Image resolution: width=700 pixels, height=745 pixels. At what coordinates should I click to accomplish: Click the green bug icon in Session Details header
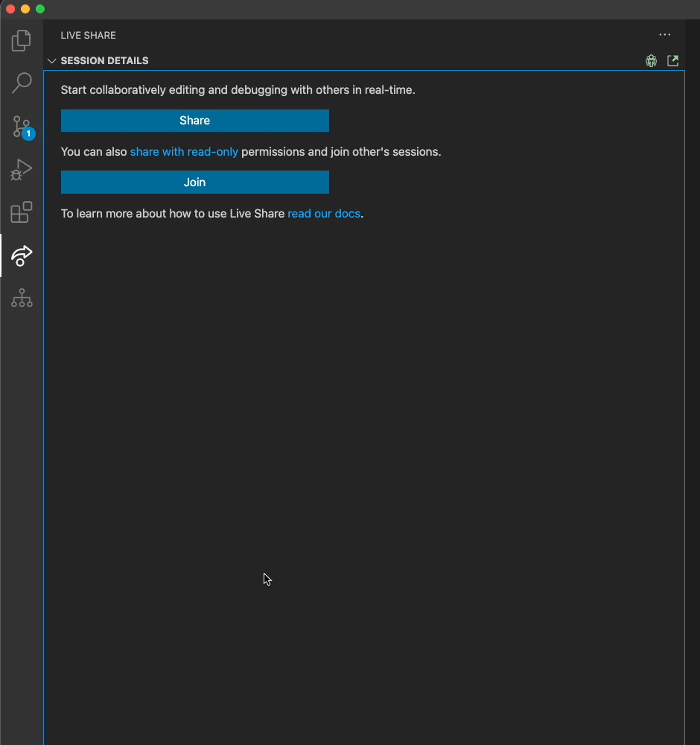click(651, 61)
